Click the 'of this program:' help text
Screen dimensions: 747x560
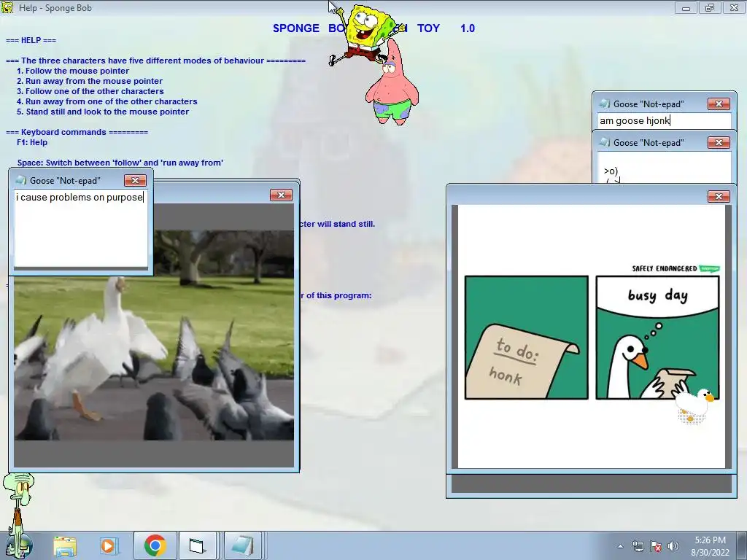338,295
